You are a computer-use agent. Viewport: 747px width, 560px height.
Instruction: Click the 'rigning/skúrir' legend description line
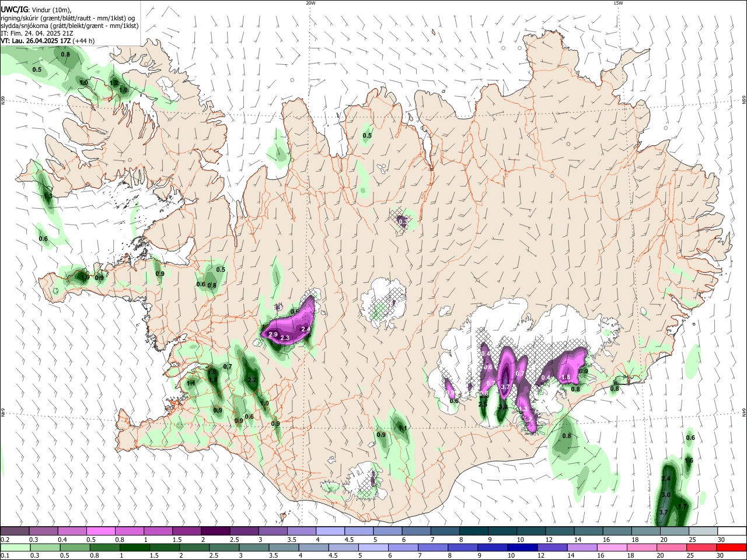(x=67, y=18)
